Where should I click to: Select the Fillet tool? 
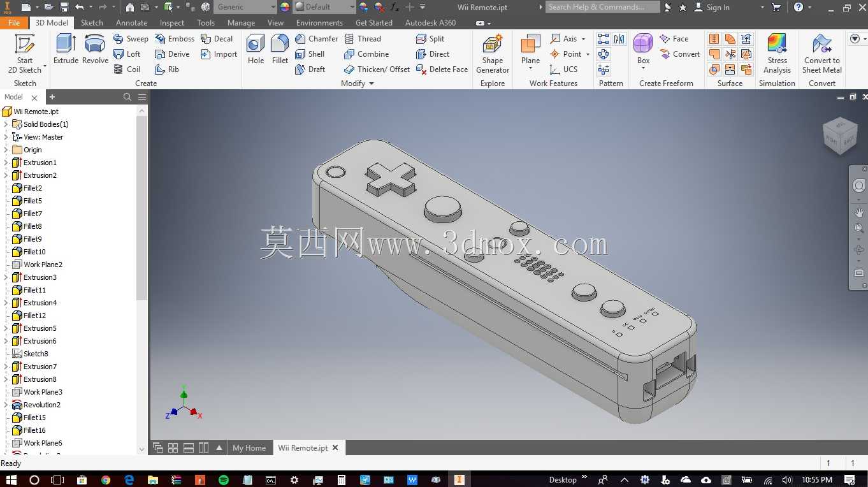[280, 50]
